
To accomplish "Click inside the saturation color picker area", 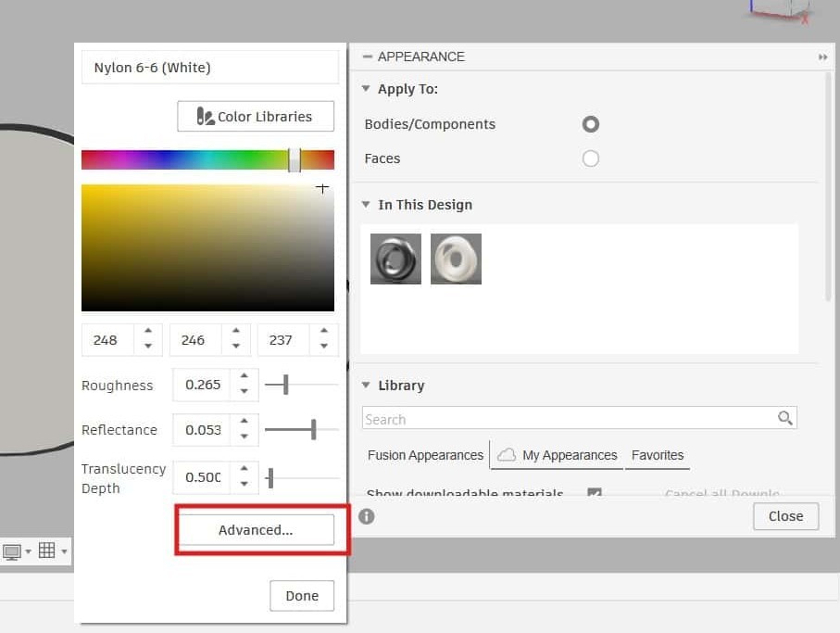I will click(207, 247).
